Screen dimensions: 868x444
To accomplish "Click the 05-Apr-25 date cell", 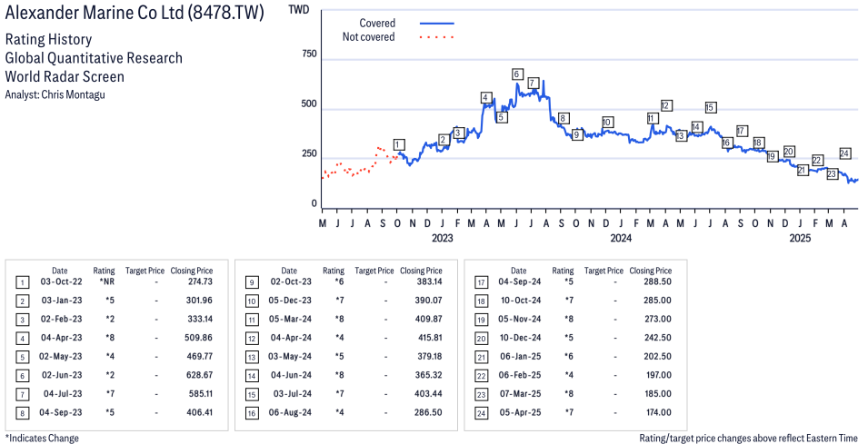I will (521, 413).
